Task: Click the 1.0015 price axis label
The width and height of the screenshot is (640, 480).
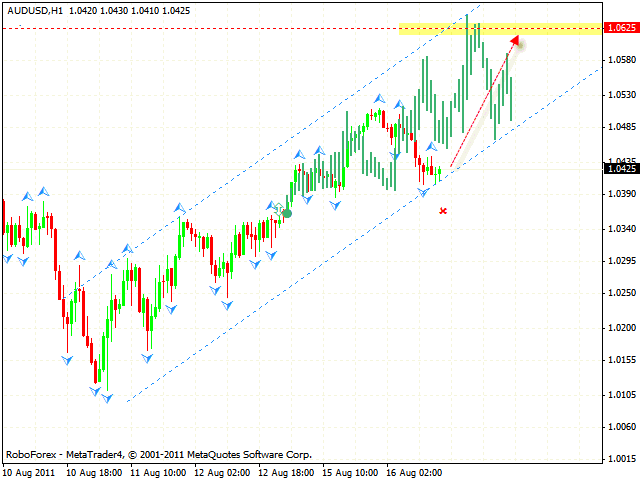Action: (x=620, y=459)
